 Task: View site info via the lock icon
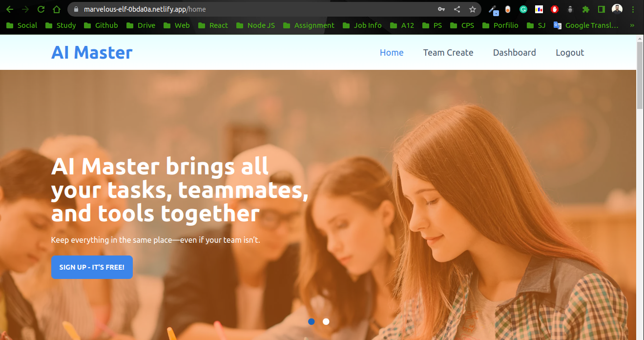pos(76,9)
